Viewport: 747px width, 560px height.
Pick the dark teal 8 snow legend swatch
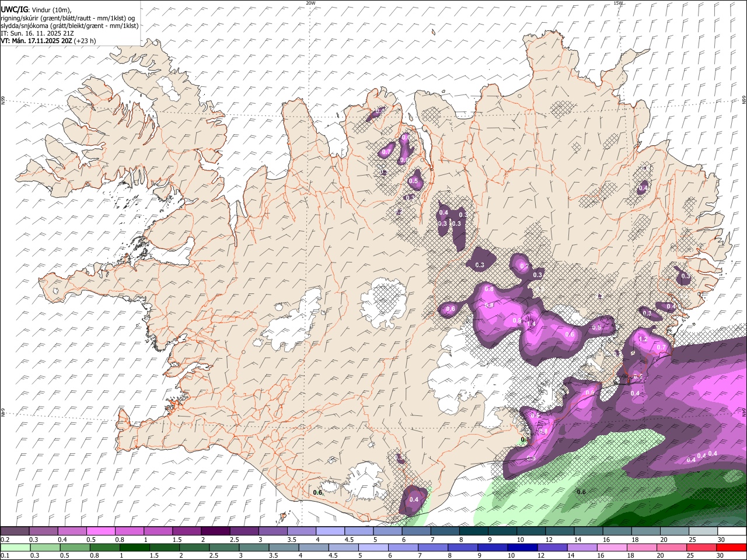[473, 531]
